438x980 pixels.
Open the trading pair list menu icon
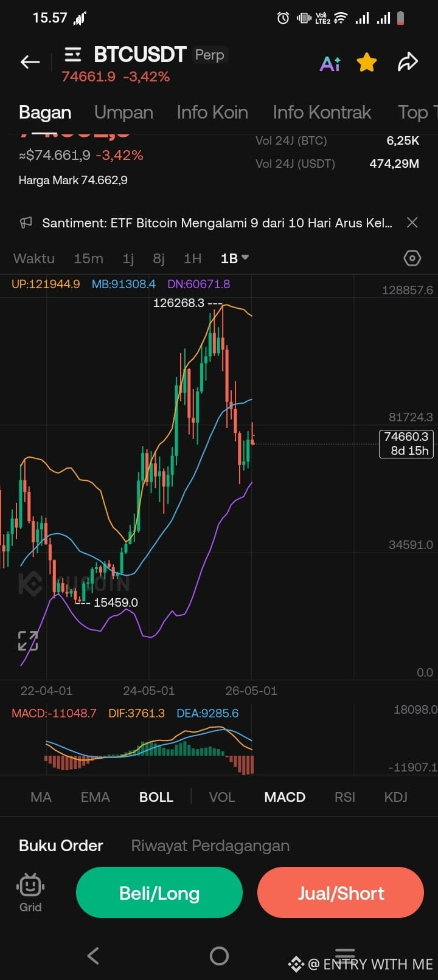coord(72,55)
